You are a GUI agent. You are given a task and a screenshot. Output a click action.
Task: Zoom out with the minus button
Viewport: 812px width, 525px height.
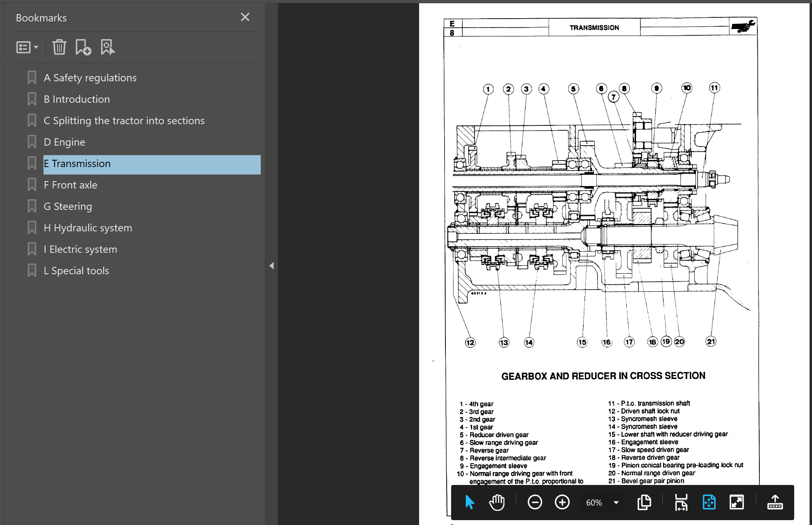pos(534,502)
